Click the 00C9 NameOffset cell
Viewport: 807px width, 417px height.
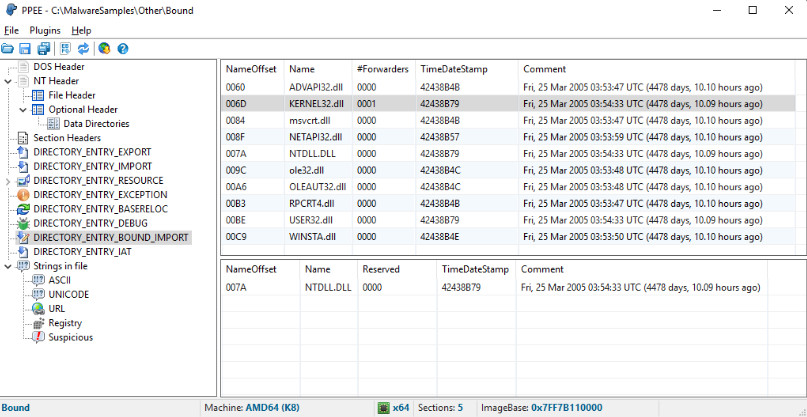click(236, 237)
